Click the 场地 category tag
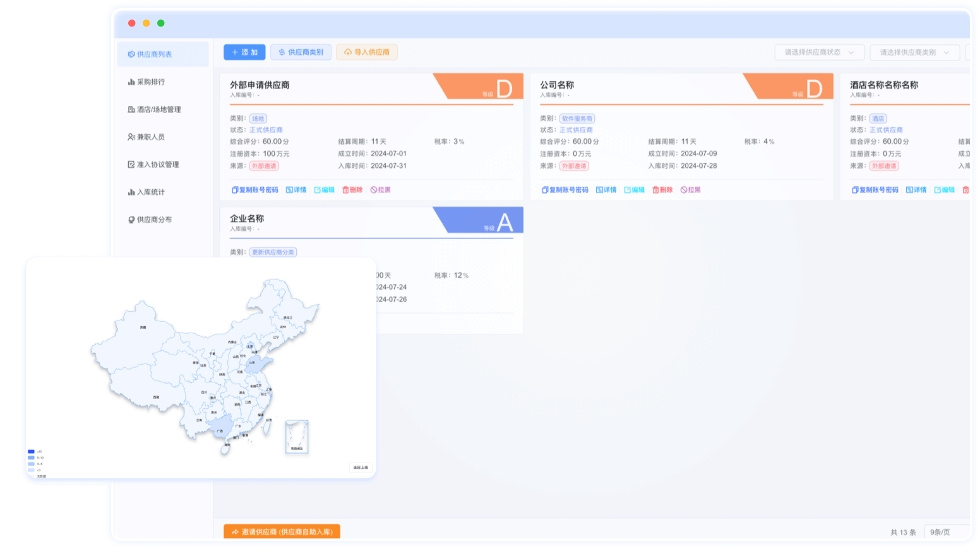The width and height of the screenshot is (980, 549). pos(258,119)
